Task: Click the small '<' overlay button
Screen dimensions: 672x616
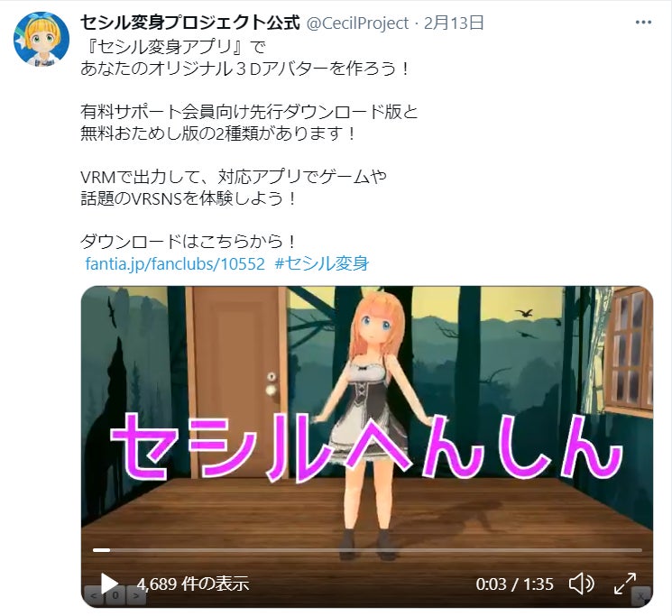Action: point(94,596)
